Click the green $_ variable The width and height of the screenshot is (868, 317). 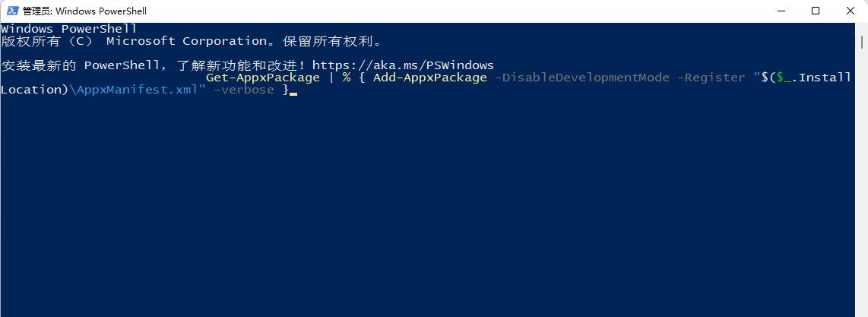[x=783, y=78]
